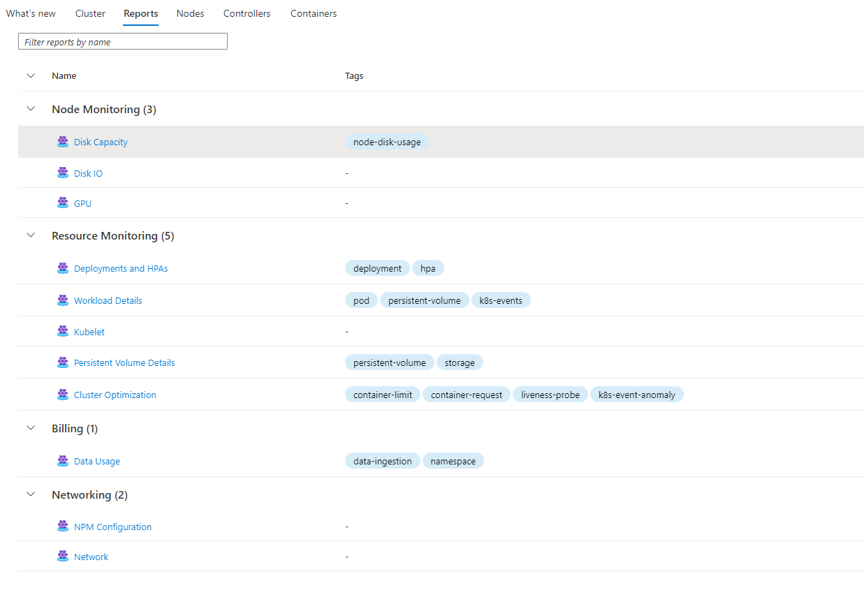The width and height of the screenshot is (864, 616).
Task: Open the NPM Configuration report link
Action: coord(112,527)
